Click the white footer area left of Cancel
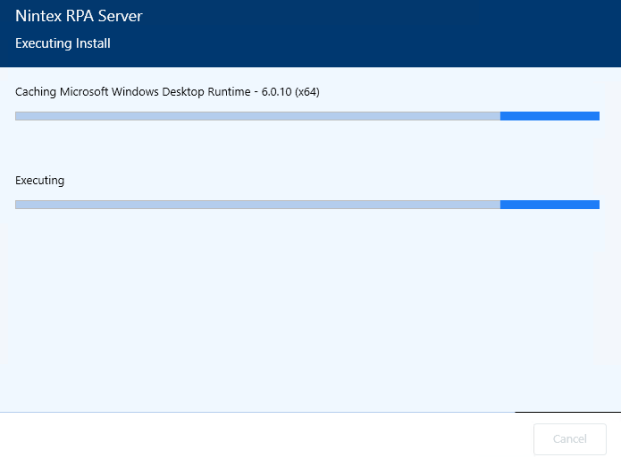The width and height of the screenshot is (621, 465). pos(265,439)
